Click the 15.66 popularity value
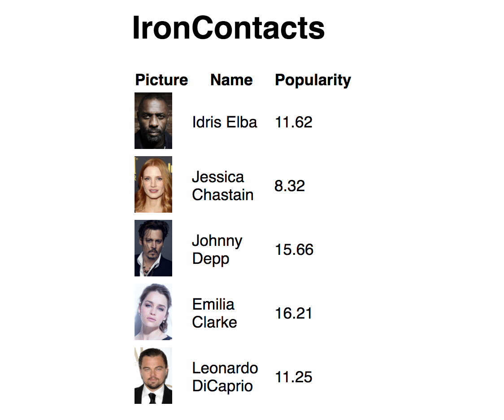This screenshot has width=504, height=420. 294,249
